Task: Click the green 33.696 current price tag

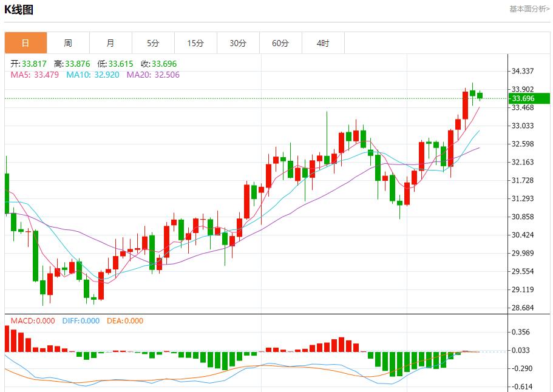Action: click(529, 98)
